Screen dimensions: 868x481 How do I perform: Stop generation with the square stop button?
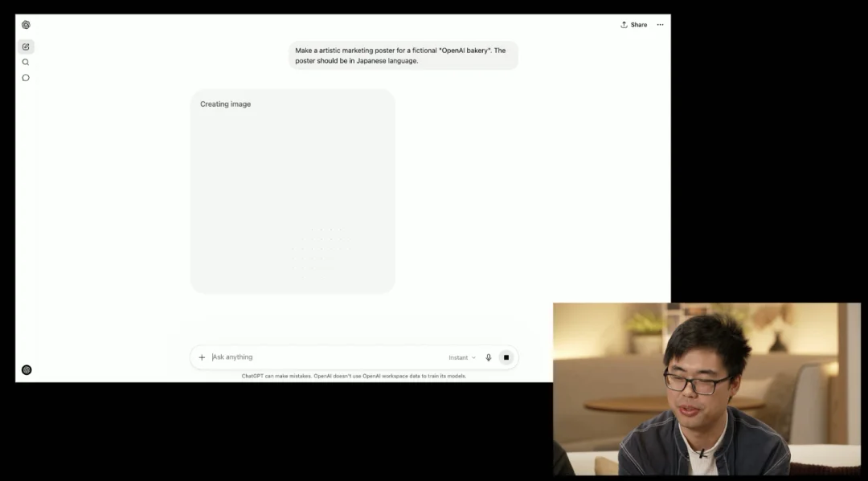tap(506, 357)
